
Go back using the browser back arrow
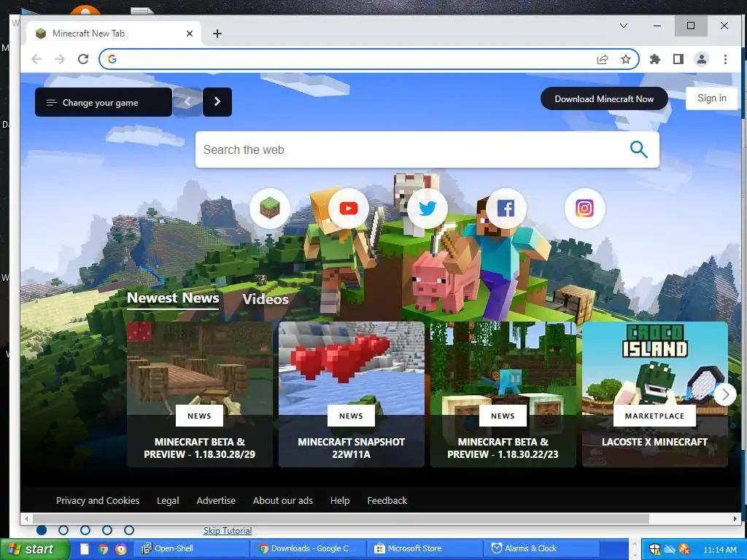pos(36,59)
